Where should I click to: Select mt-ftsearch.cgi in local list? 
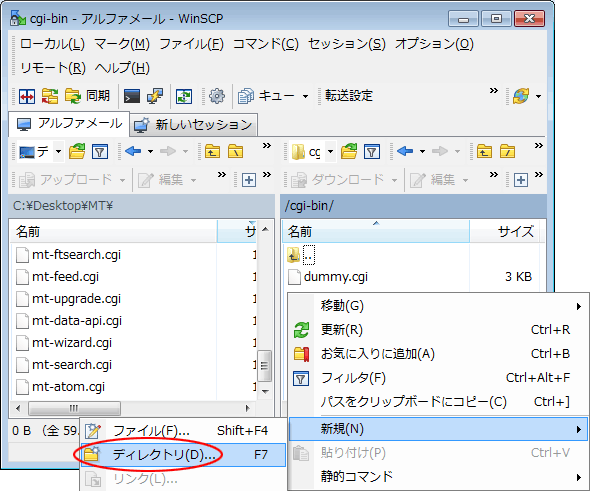pyautogui.click(x=76, y=255)
